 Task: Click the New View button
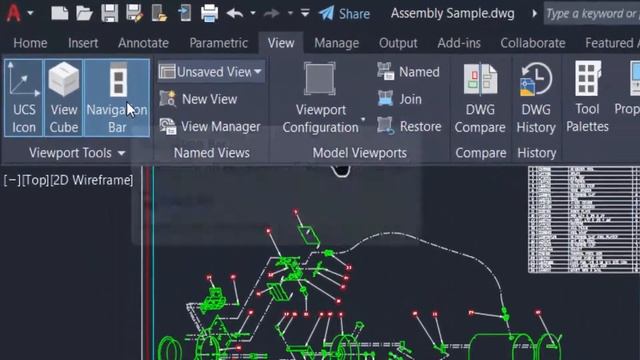(198, 99)
